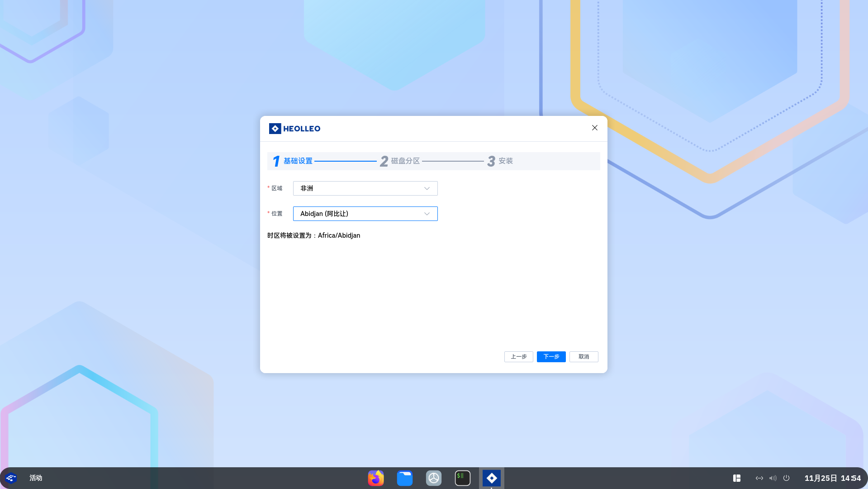Click the HEOLLEO logo in dialog header
This screenshot has width=868, height=489.
click(294, 129)
